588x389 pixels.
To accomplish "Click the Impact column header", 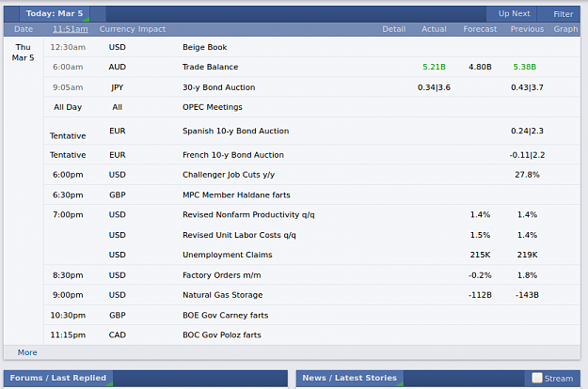I will (151, 29).
